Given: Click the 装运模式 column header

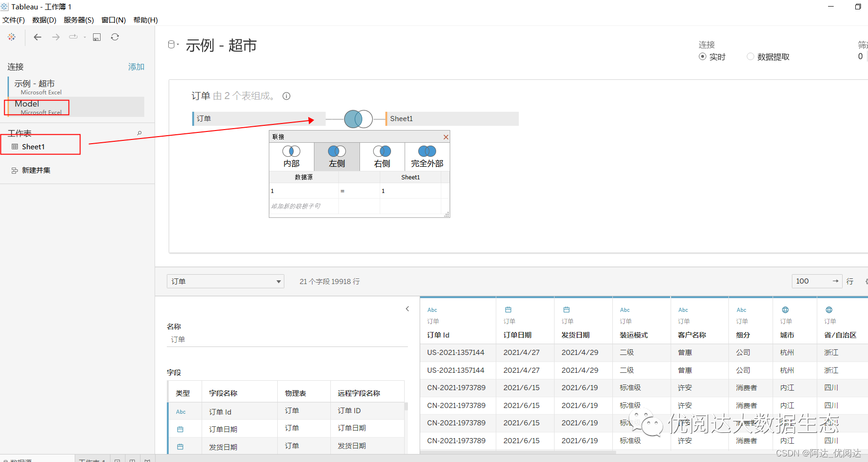Looking at the screenshot, I should pyautogui.click(x=633, y=335).
